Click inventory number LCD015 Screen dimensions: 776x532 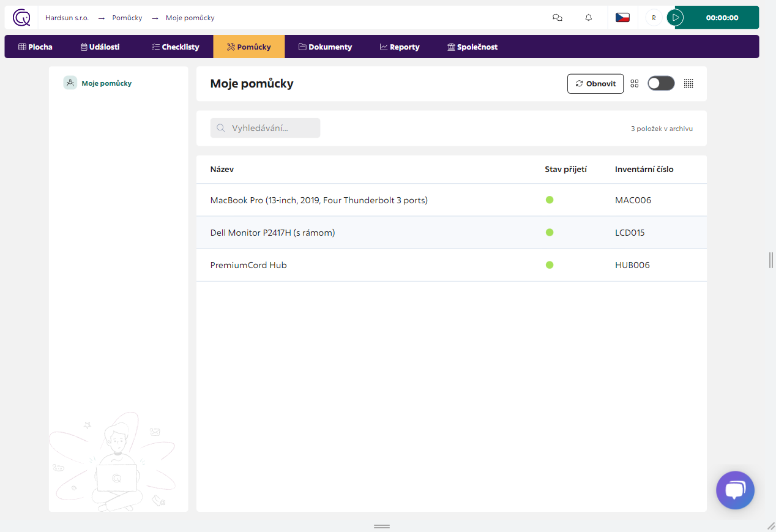[630, 233]
